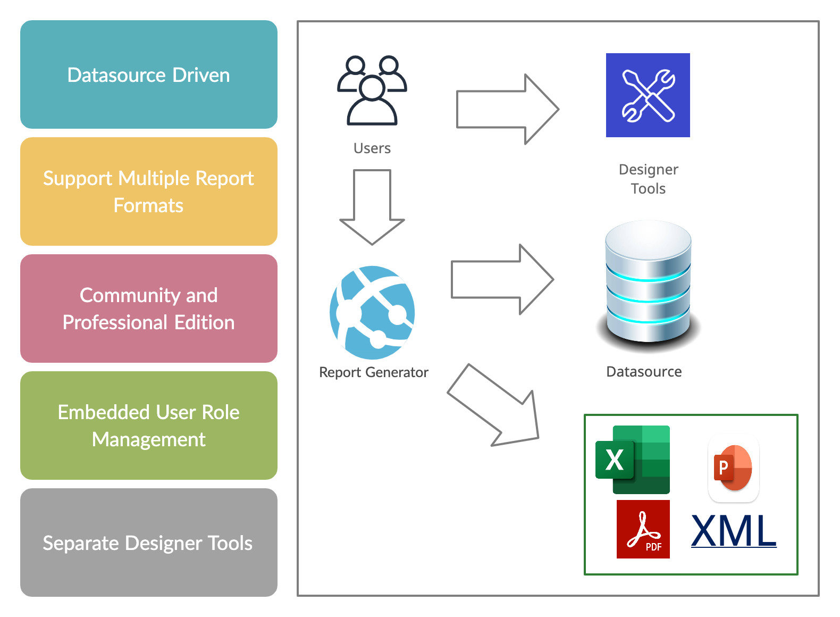Click the "Designer Tools" label text
Image resolution: width=840 pixels, height=617 pixels.
tap(649, 179)
